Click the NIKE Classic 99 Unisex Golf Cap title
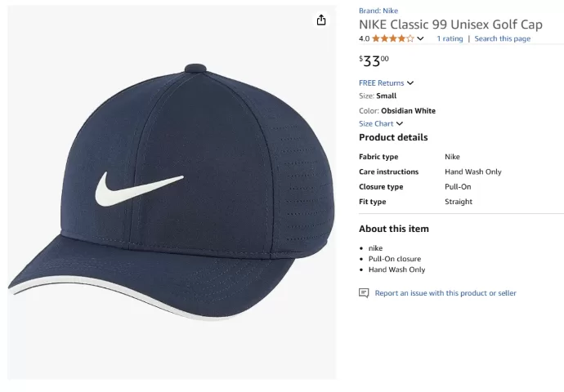Screen dimensions: 564x392 click(462, 24)
